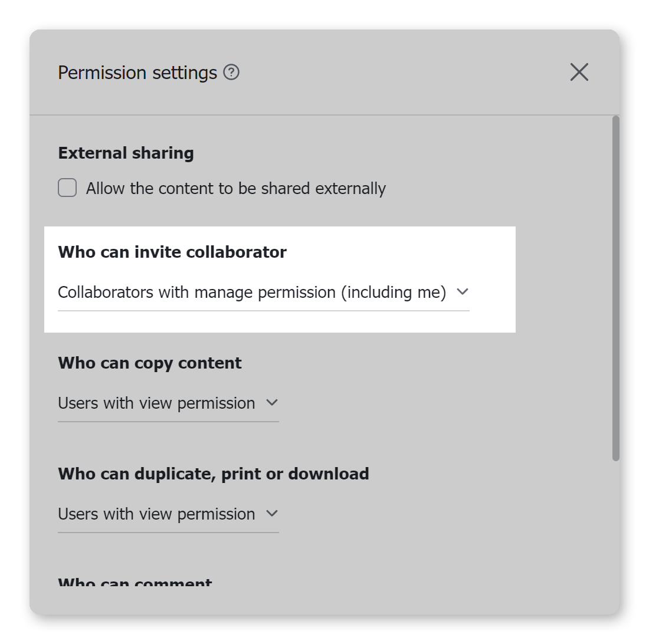Open the 'Who can copy content' dropdown

click(157, 403)
